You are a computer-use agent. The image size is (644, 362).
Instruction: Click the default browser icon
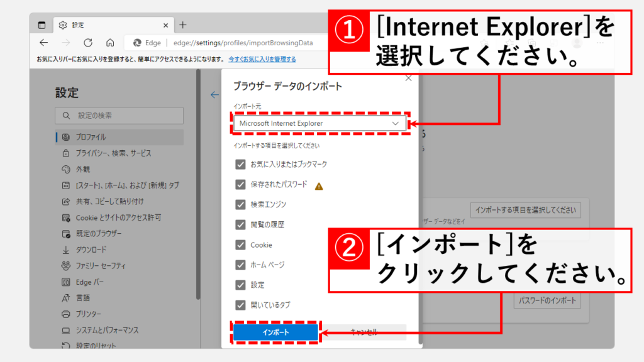tap(65, 234)
